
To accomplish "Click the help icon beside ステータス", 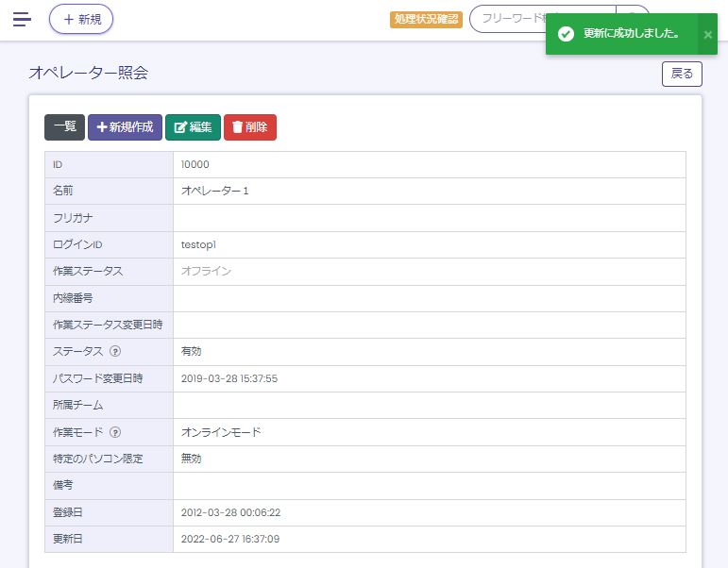I will point(115,351).
